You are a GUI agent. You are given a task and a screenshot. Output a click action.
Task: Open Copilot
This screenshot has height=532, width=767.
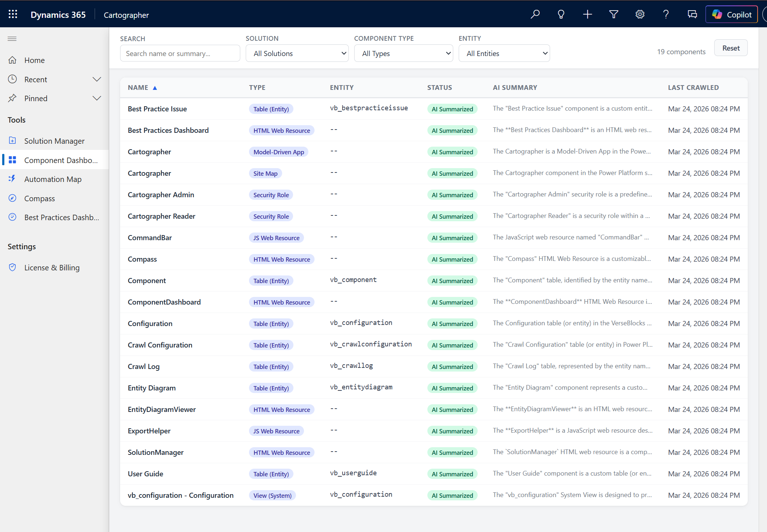point(731,15)
